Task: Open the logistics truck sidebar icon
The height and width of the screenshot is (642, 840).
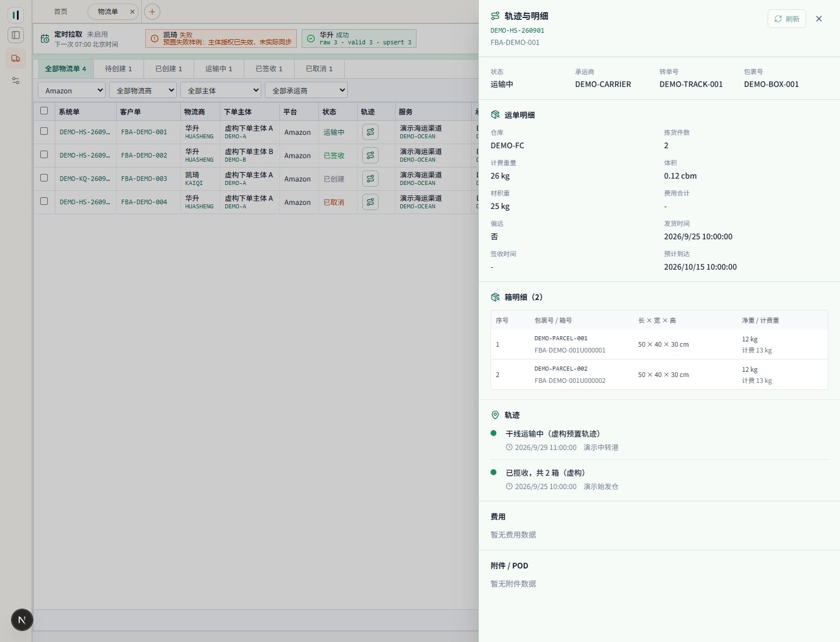Action: (x=16, y=58)
